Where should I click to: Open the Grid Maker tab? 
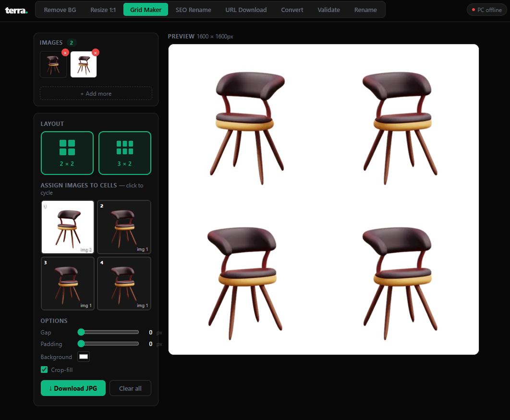click(x=146, y=10)
